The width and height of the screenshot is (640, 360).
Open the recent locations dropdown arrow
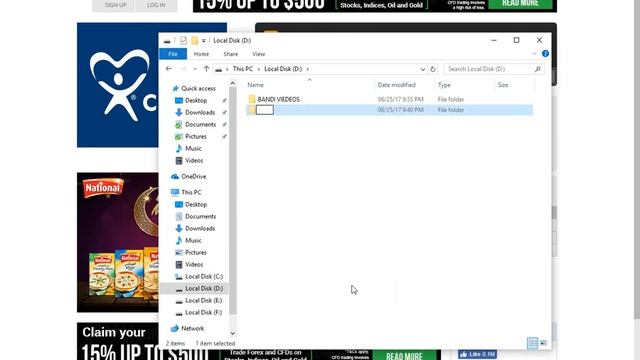tap(195, 69)
